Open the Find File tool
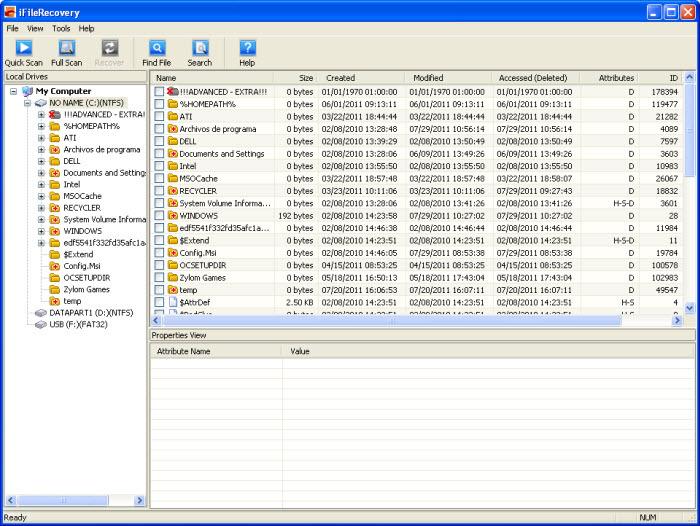The image size is (700, 526). 157,53
